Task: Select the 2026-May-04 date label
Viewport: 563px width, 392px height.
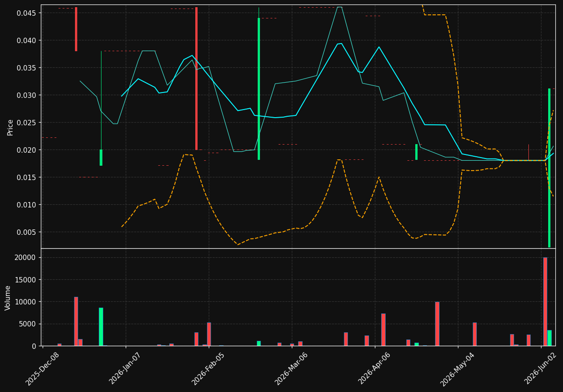Action: [457, 369]
